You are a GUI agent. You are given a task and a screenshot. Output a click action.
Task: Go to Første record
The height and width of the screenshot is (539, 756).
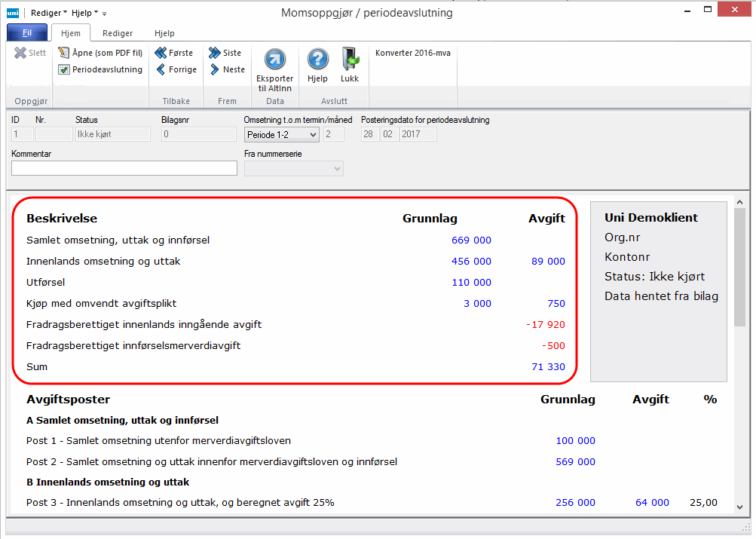coord(174,53)
